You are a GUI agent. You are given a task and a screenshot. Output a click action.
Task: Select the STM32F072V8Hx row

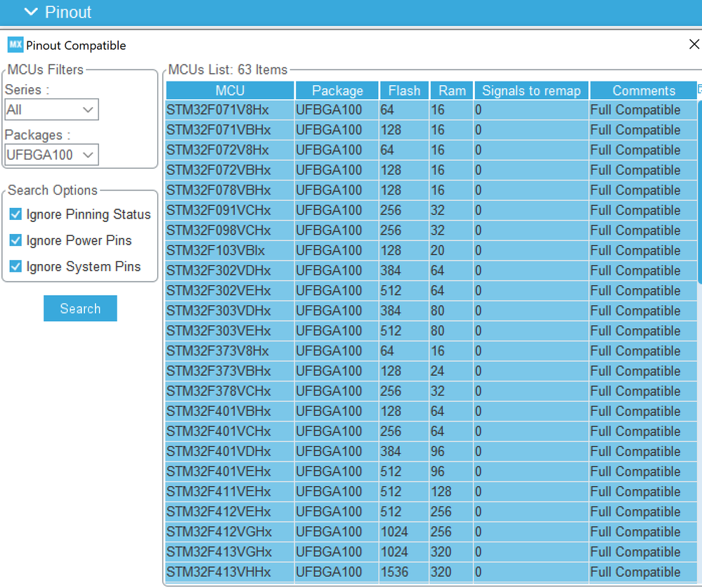tap(431, 150)
